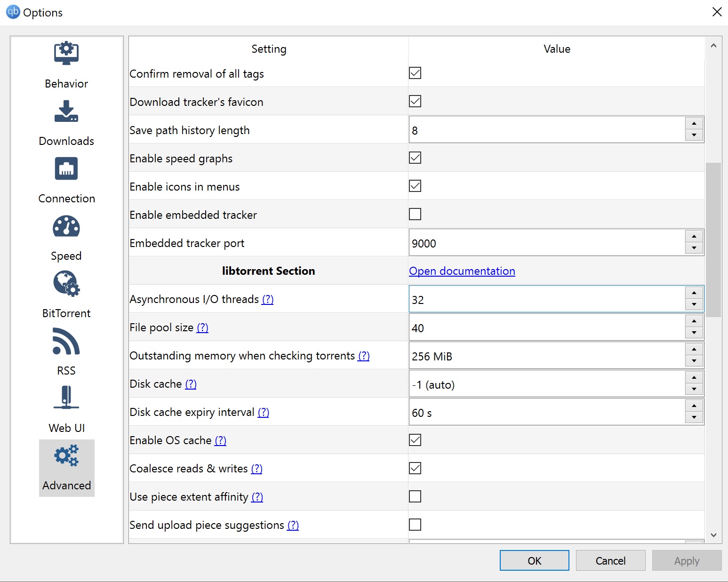The image size is (728, 582).
Task: Increase Asynchronous I/O threads value
Action: (694, 293)
